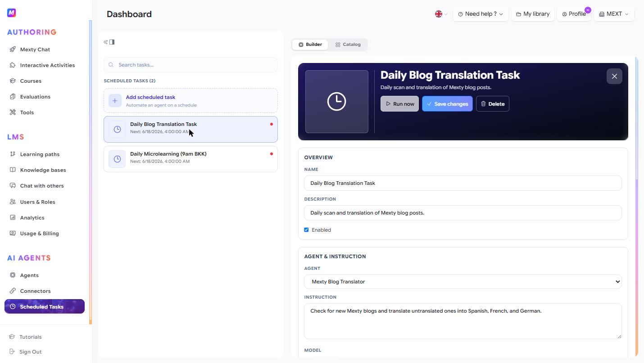644x363 pixels.
Task: Select Scheduled Tasks in the sidebar
Action: [45, 306]
